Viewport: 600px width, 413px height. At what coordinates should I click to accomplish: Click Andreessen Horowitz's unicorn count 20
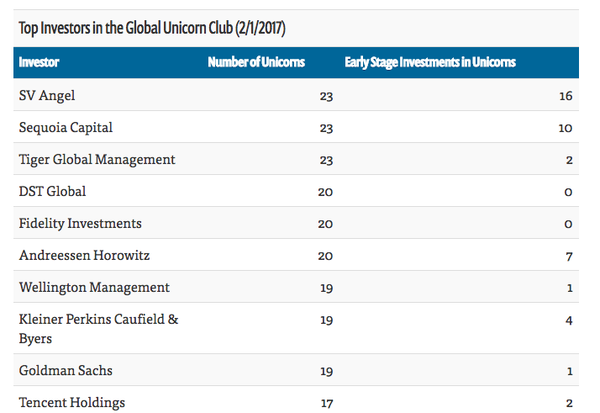[325, 256]
